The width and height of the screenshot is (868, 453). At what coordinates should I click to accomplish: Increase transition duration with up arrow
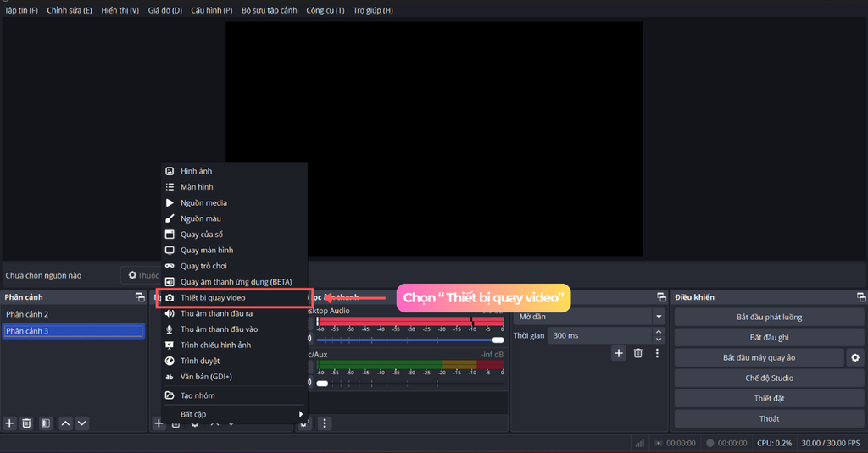[659, 332]
